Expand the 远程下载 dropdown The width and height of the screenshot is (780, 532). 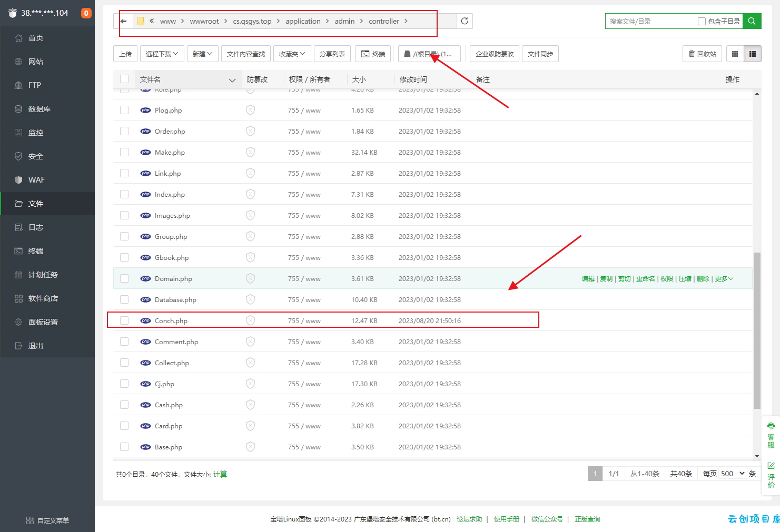162,54
